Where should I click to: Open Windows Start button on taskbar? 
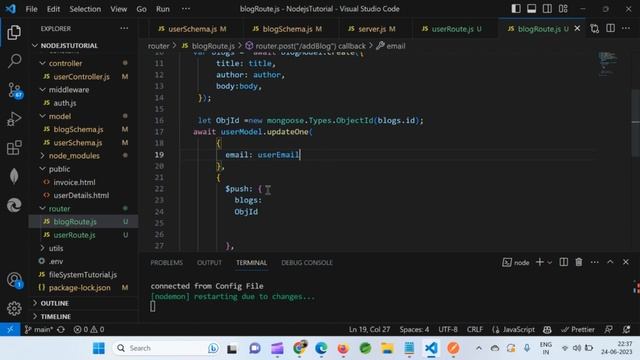[99, 348]
